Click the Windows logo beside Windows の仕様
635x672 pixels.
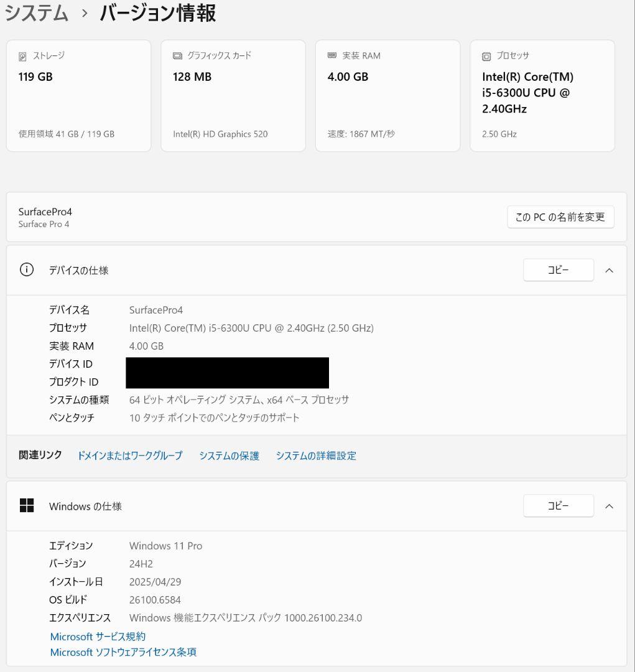(27, 505)
